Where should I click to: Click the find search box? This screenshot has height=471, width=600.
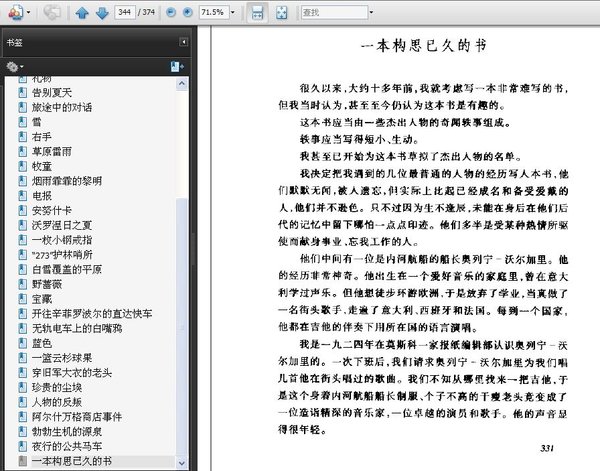point(334,12)
